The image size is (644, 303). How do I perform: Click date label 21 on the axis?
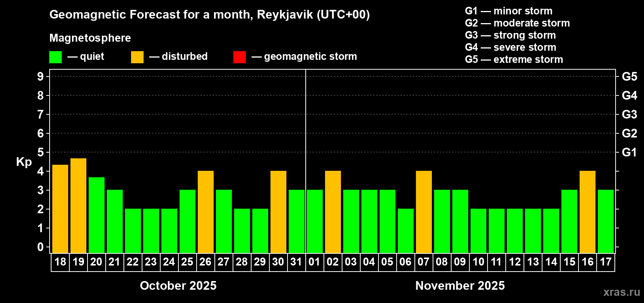tap(114, 262)
